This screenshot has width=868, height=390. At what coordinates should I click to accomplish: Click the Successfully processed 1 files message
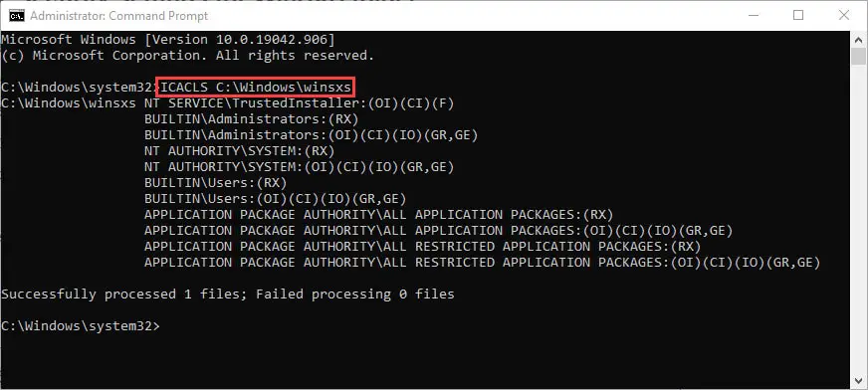tap(228, 294)
